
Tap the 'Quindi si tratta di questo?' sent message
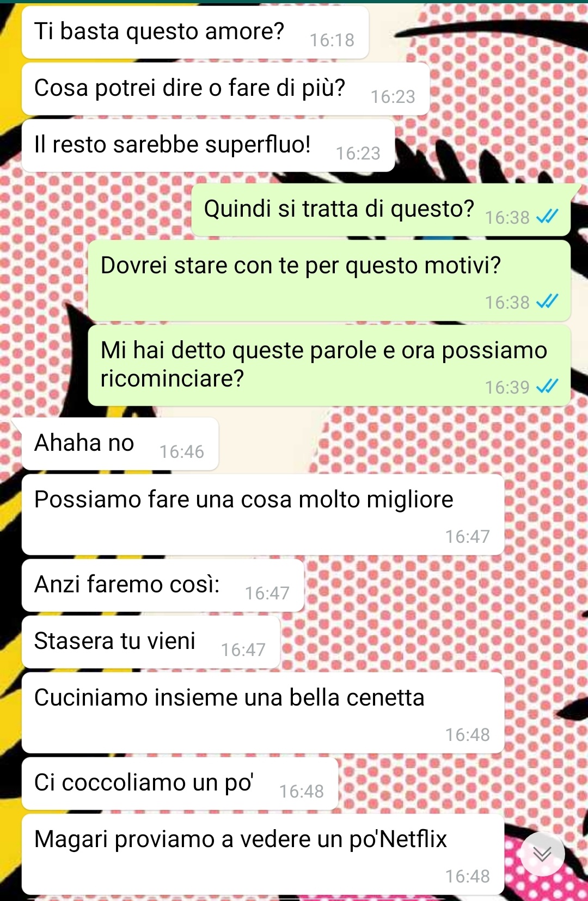click(x=381, y=210)
